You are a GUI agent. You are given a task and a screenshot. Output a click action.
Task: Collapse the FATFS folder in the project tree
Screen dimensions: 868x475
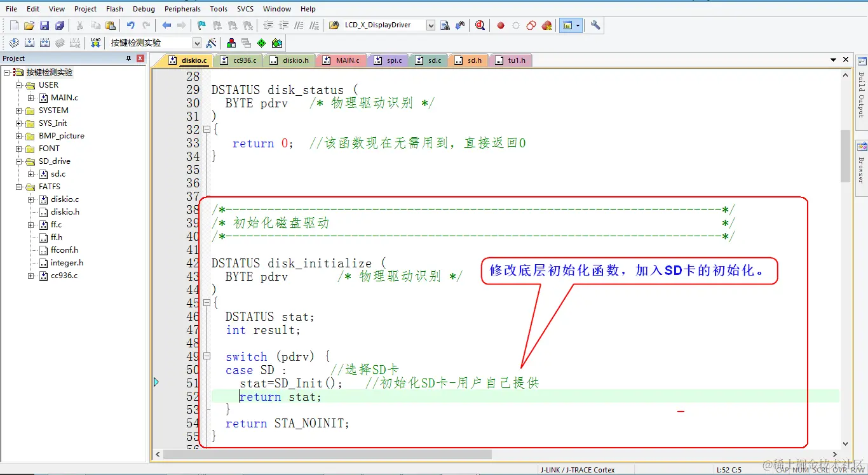pos(18,186)
